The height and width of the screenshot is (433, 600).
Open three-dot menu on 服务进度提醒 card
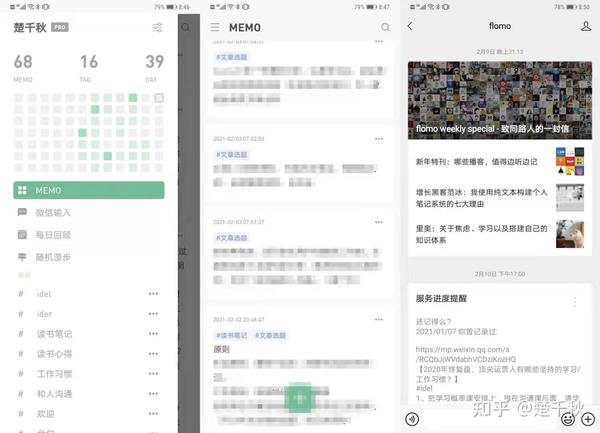575,302
